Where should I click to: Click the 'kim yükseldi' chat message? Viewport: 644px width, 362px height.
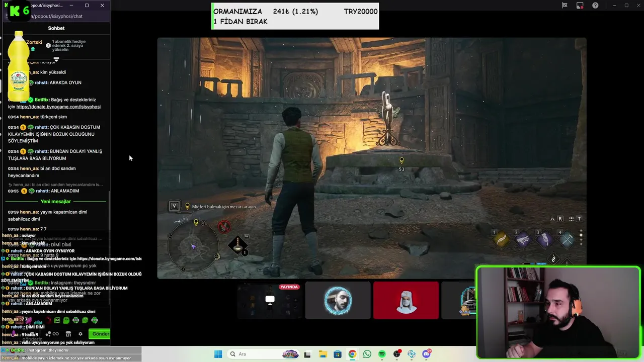53,72
